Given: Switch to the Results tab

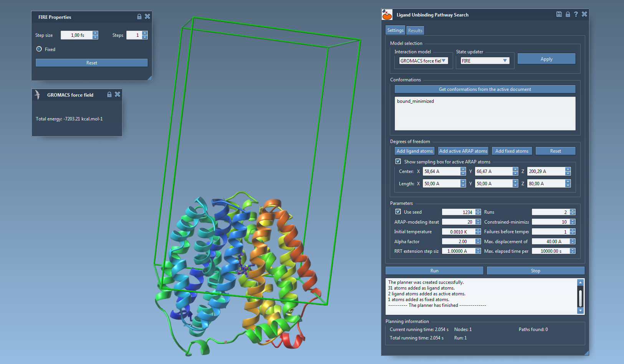Looking at the screenshot, I should click(415, 30).
